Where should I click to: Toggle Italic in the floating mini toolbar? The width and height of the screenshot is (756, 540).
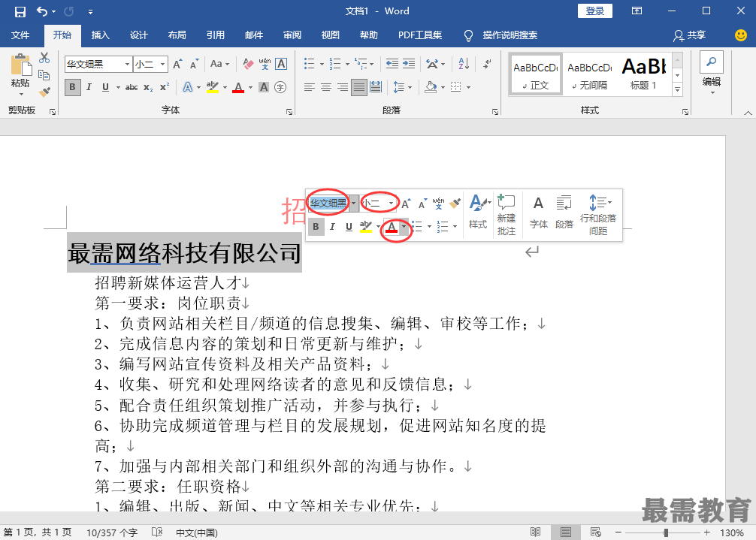(x=332, y=226)
